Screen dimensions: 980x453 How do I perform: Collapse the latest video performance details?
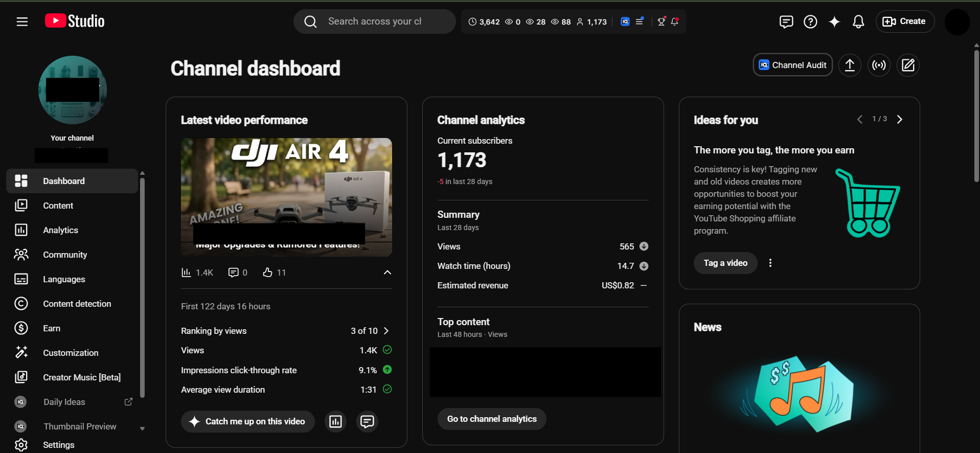click(388, 273)
